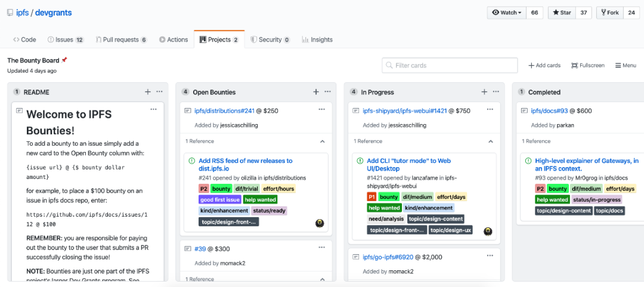644x287 pixels.
Task: Click the repository book icon beside ipfs
Action: click(10, 13)
